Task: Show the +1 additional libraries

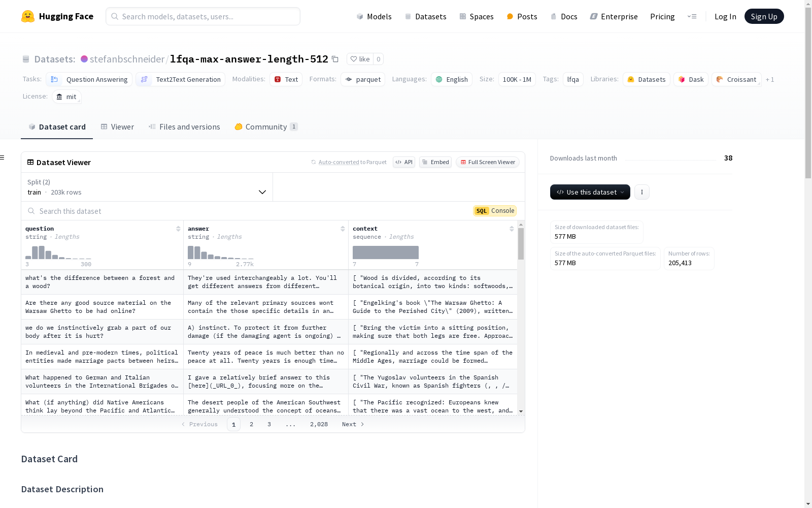Action: point(770,79)
